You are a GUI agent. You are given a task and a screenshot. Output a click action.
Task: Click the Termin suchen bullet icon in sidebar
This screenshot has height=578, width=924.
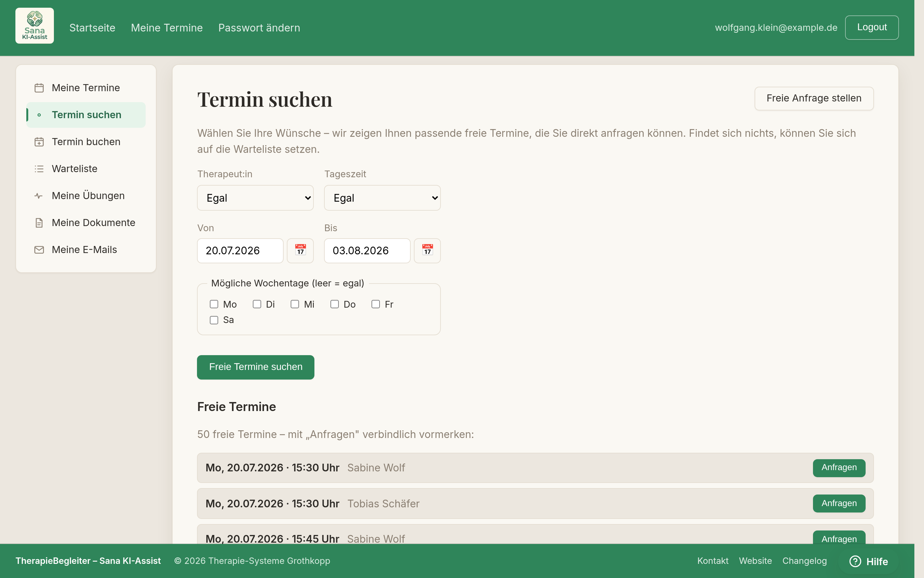39,115
